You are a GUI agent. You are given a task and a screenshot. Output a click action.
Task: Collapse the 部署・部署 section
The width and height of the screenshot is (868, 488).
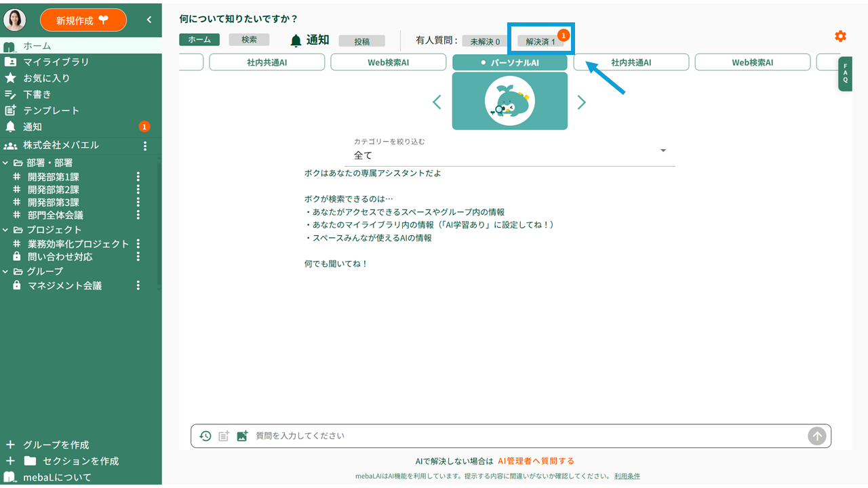6,163
